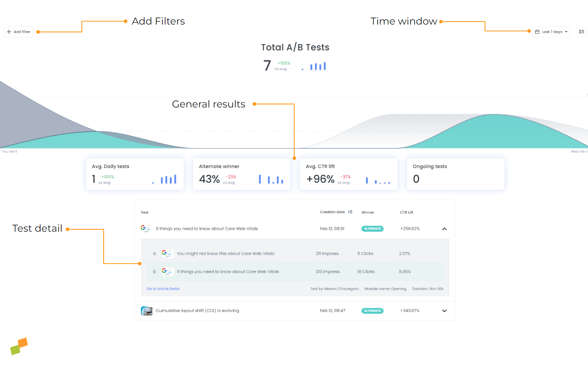Select the Ongoing tests metric card

(455, 174)
